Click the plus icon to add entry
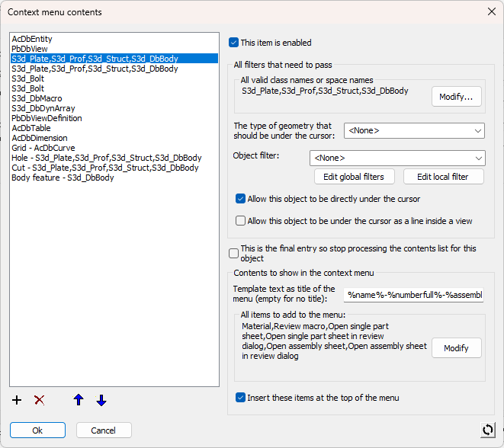The width and height of the screenshot is (504, 448). click(x=18, y=400)
